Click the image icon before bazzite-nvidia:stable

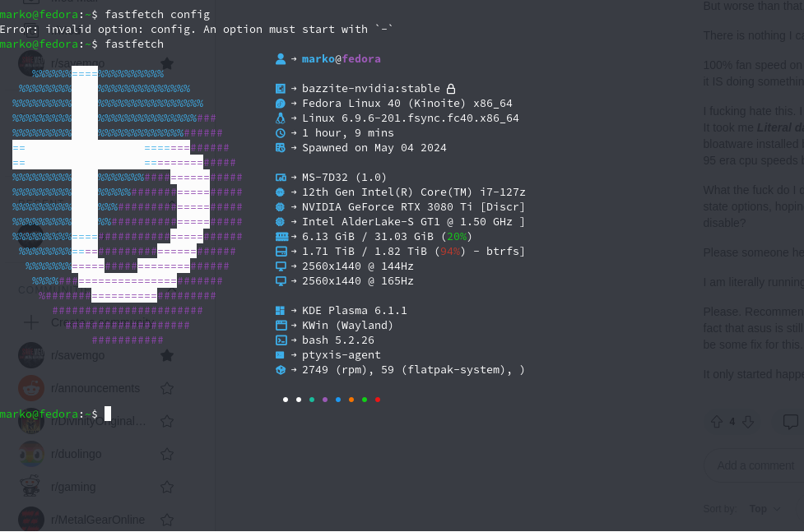point(281,89)
